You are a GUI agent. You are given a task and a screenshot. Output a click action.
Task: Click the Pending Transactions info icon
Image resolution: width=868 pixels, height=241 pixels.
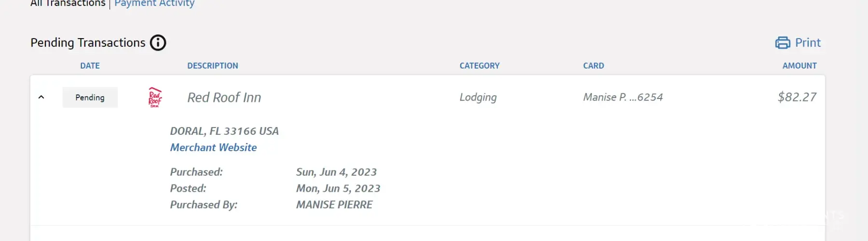(x=158, y=43)
